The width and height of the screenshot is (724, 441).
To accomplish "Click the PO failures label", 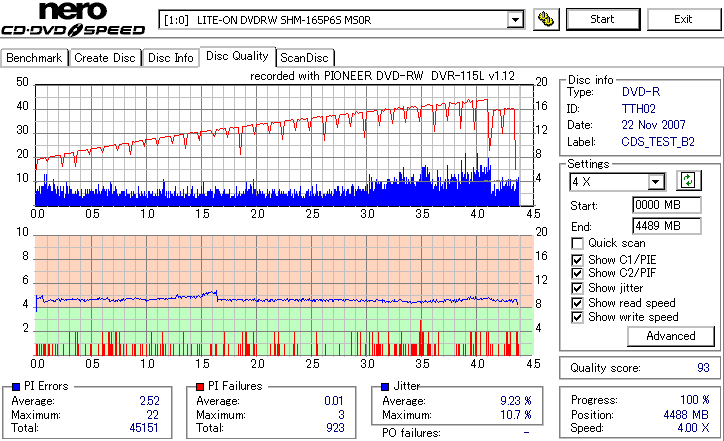I will (411, 433).
